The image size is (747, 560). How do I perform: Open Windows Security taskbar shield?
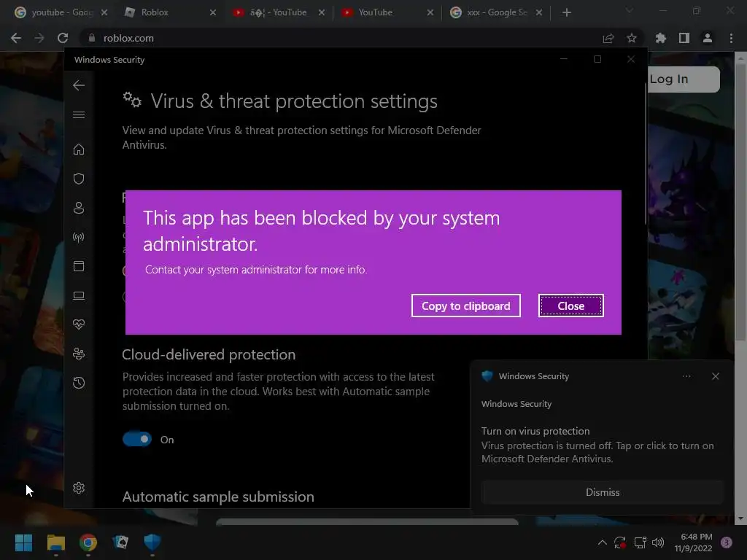(x=152, y=542)
